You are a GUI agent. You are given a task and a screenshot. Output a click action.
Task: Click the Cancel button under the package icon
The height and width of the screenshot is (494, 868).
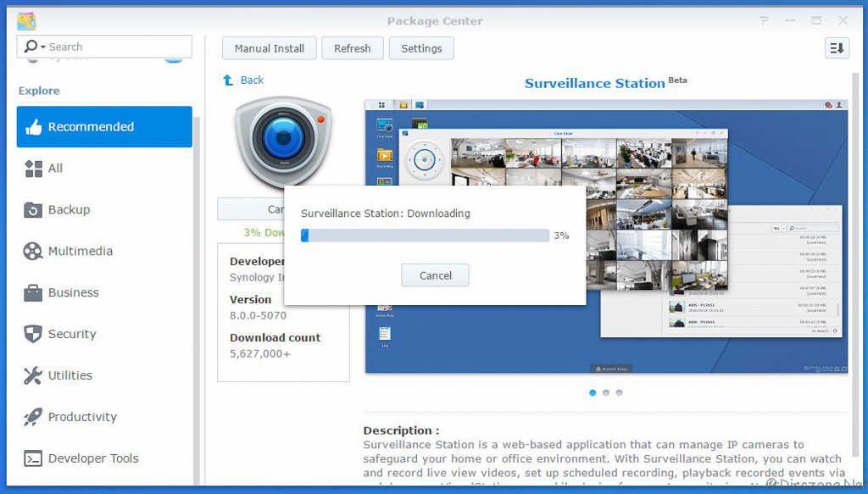[x=251, y=209]
